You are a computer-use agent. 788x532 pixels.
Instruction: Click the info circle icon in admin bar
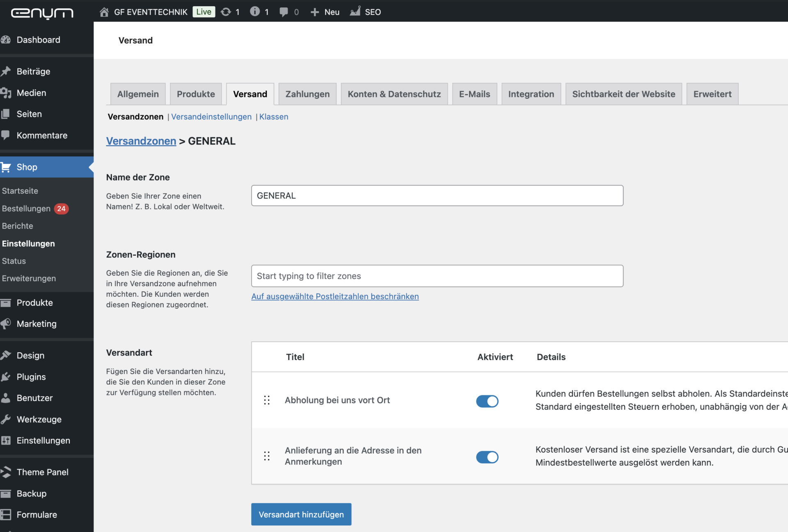254,12
